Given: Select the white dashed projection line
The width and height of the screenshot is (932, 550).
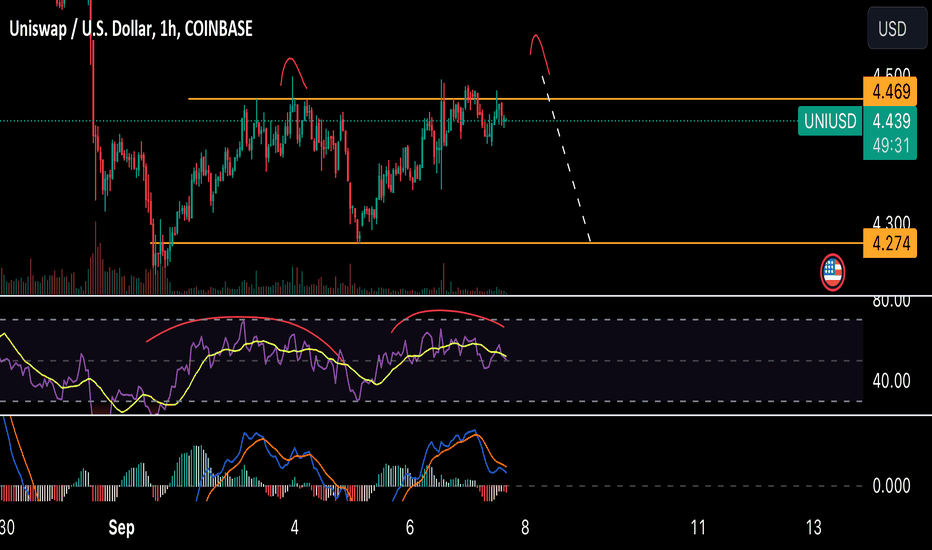Looking at the screenshot, I should [x=566, y=158].
